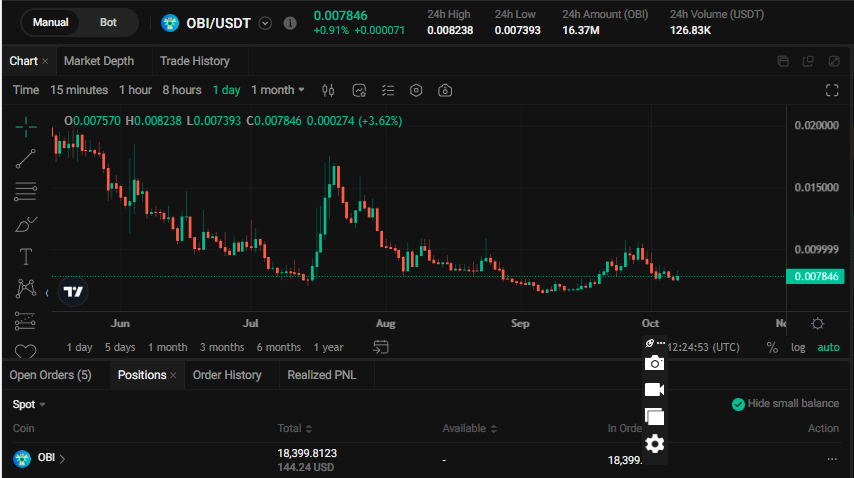The image size is (854, 478).
Task: Open floating toolbar settings gear
Action: (x=654, y=444)
